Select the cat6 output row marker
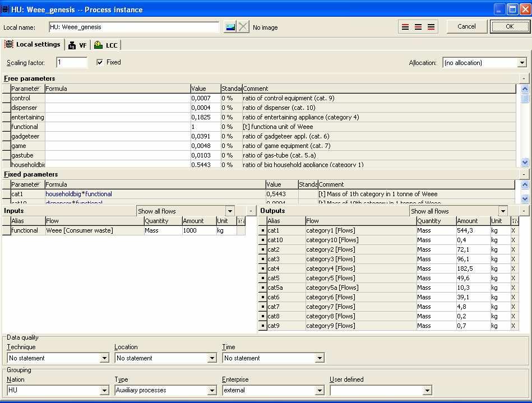Image resolution: width=532 pixels, height=403 pixels. coord(262,297)
